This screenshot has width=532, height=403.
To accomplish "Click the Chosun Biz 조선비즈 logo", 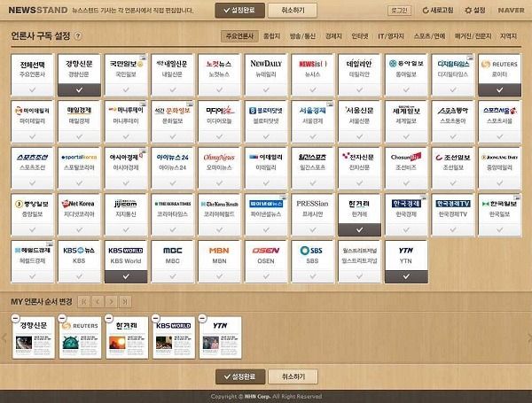I will pos(406,157).
